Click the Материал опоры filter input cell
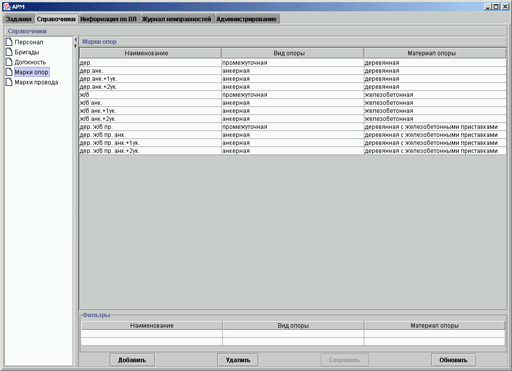 (x=434, y=334)
